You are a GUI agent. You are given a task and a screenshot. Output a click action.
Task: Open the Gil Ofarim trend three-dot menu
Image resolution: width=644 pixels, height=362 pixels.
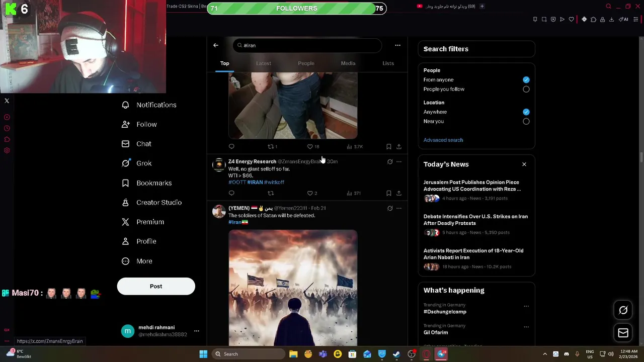pyautogui.click(x=526, y=327)
